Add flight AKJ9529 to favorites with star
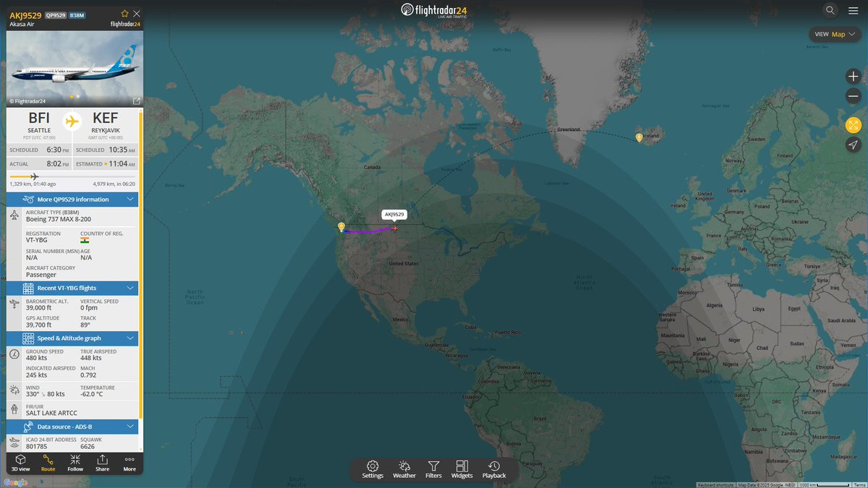 [125, 13]
